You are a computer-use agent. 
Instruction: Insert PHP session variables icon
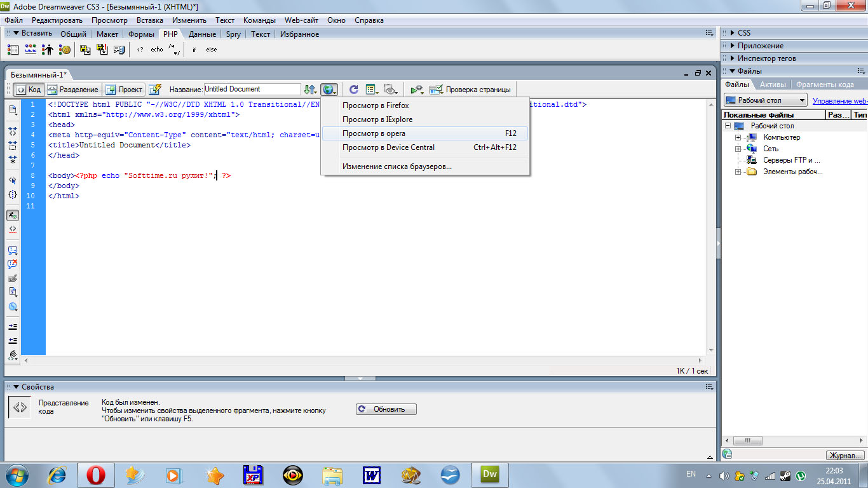point(48,49)
